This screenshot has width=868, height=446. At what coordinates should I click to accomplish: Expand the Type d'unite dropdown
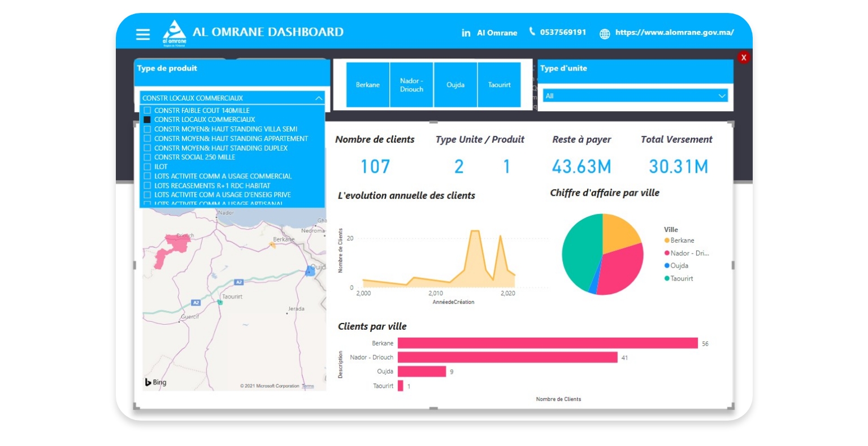[721, 96]
